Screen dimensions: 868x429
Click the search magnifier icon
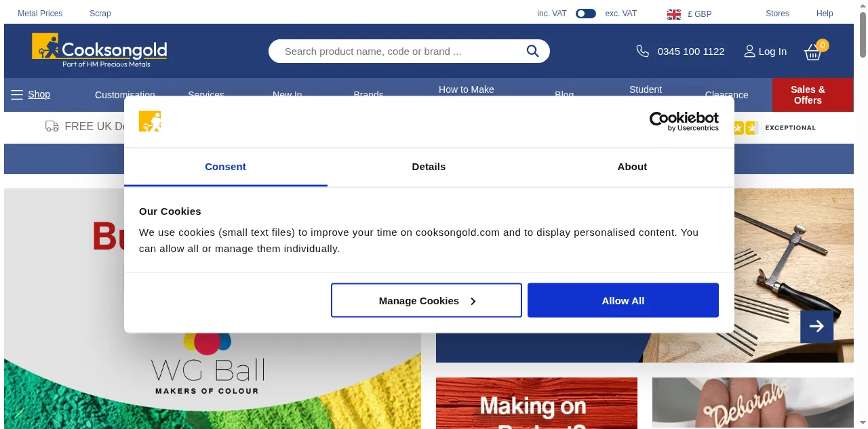(x=533, y=51)
